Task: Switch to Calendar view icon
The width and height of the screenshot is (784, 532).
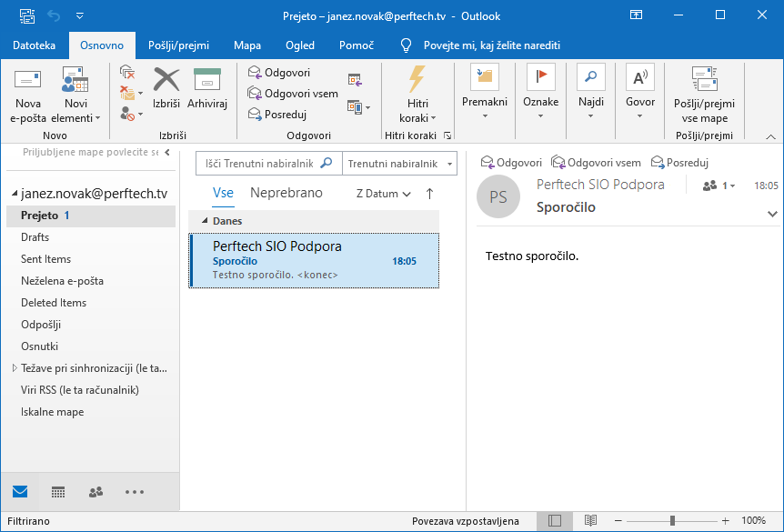Action: (x=58, y=492)
